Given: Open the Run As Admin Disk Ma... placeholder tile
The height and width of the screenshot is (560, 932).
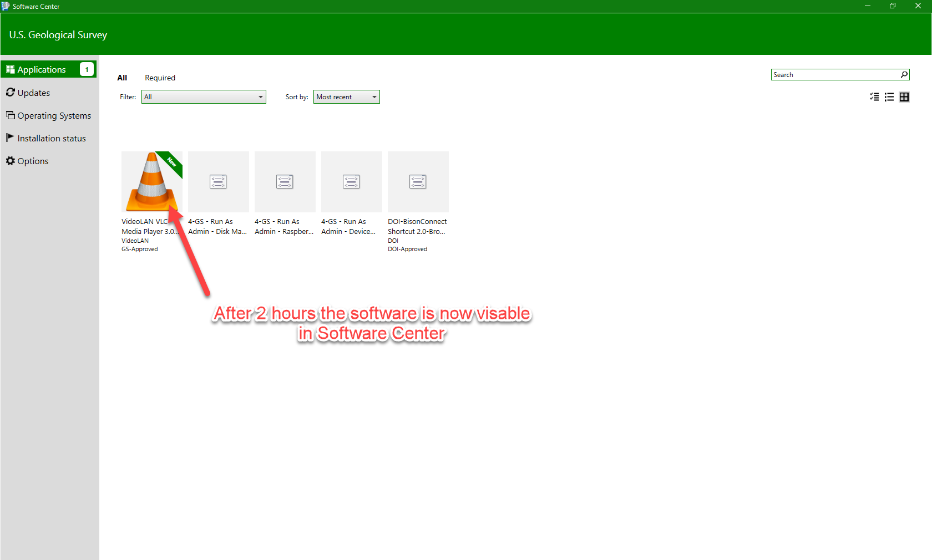Looking at the screenshot, I should point(219,182).
